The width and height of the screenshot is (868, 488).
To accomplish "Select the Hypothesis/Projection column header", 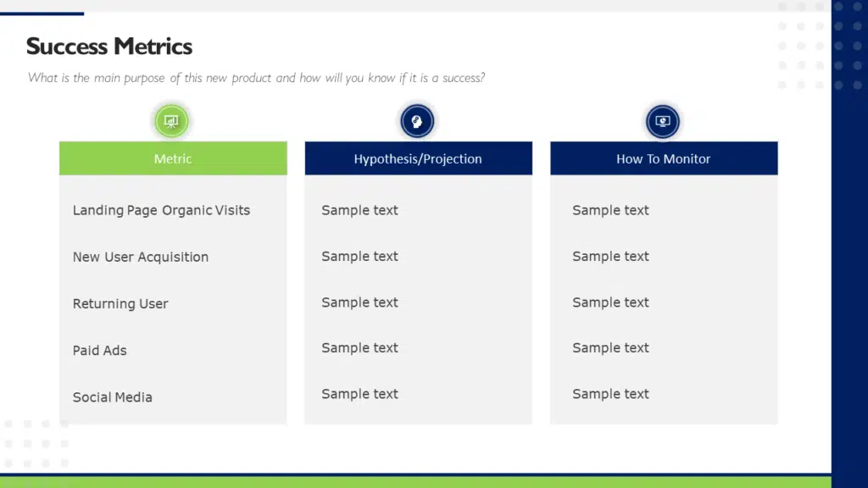I will pos(418,158).
